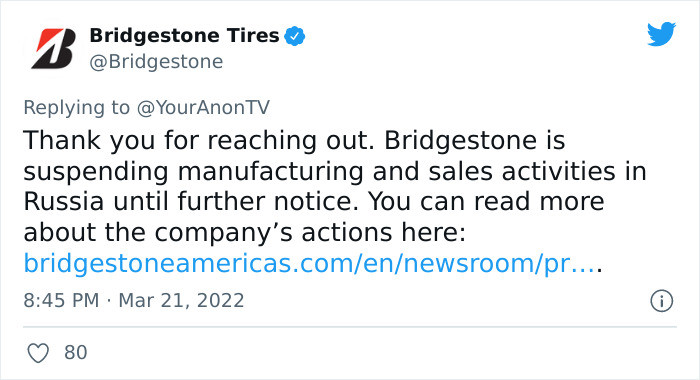700x380 pixels.
Task: Click the like count showing 80
Action: [75, 352]
